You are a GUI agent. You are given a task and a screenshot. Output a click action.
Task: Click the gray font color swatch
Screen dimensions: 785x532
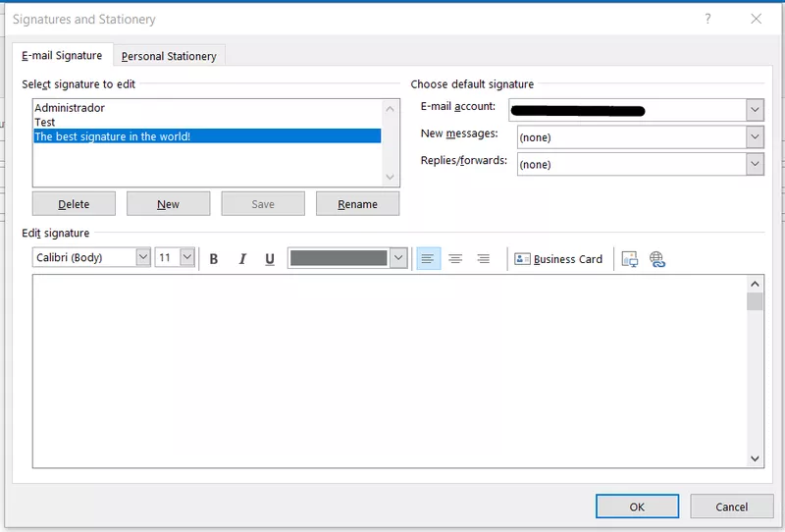[x=339, y=258]
